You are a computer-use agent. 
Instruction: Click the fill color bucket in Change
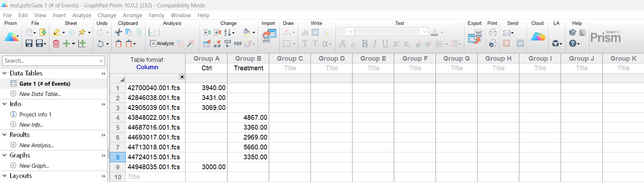point(247,33)
